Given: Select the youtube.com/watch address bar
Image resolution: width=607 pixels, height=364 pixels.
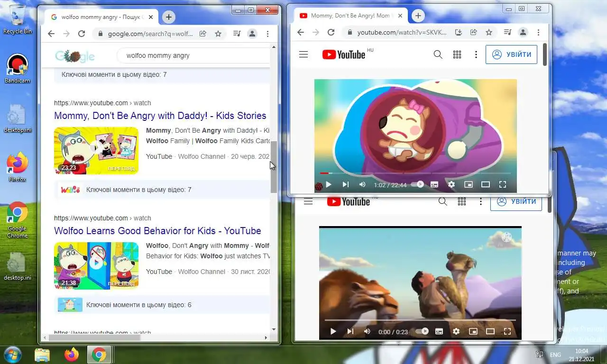Looking at the screenshot, I should (x=402, y=32).
